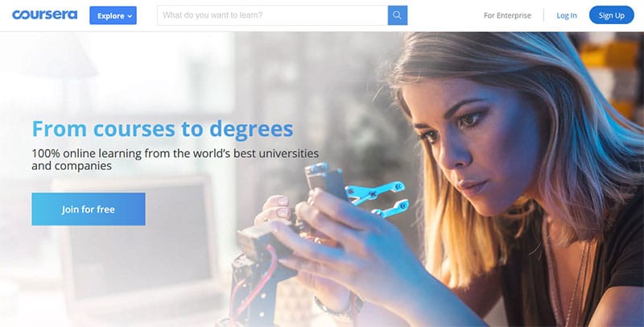Viewport: 644px width, 327px height.
Task: Select the Sign Up button
Action: [611, 15]
